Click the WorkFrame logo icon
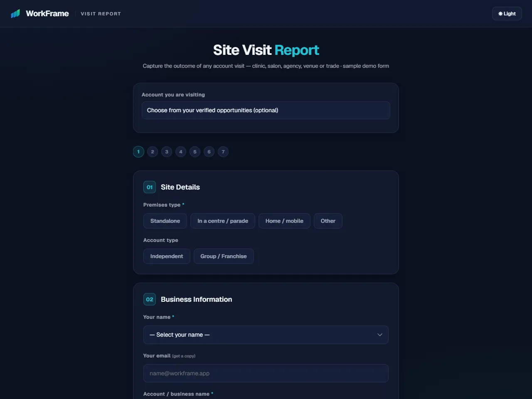Image resolution: width=532 pixels, height=399 pixels. pos(15,14)
